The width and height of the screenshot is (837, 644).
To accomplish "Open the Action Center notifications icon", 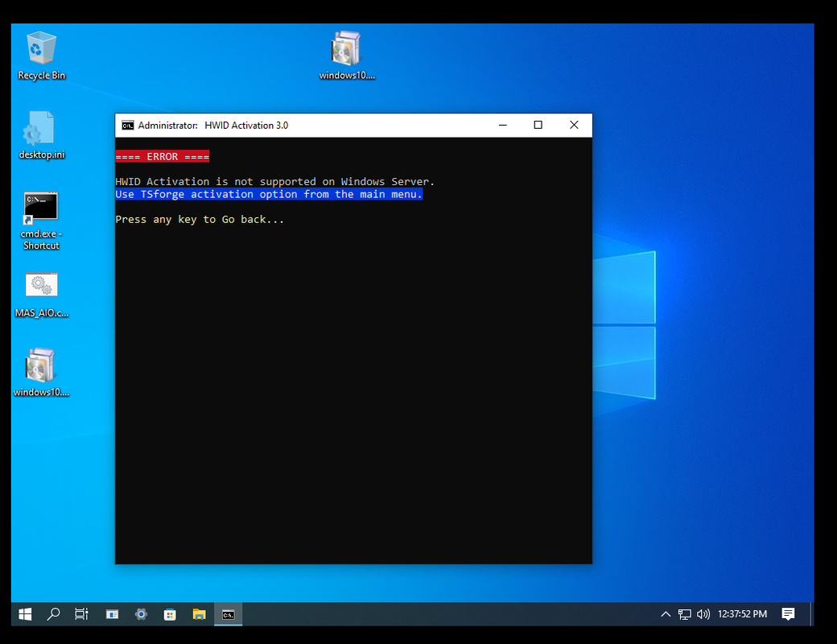I will coord(788,614).
